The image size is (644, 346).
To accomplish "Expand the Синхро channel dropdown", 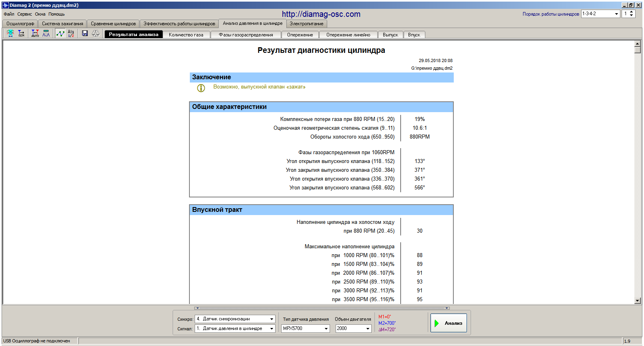I will pyautogui.click(x=272, y=319).
